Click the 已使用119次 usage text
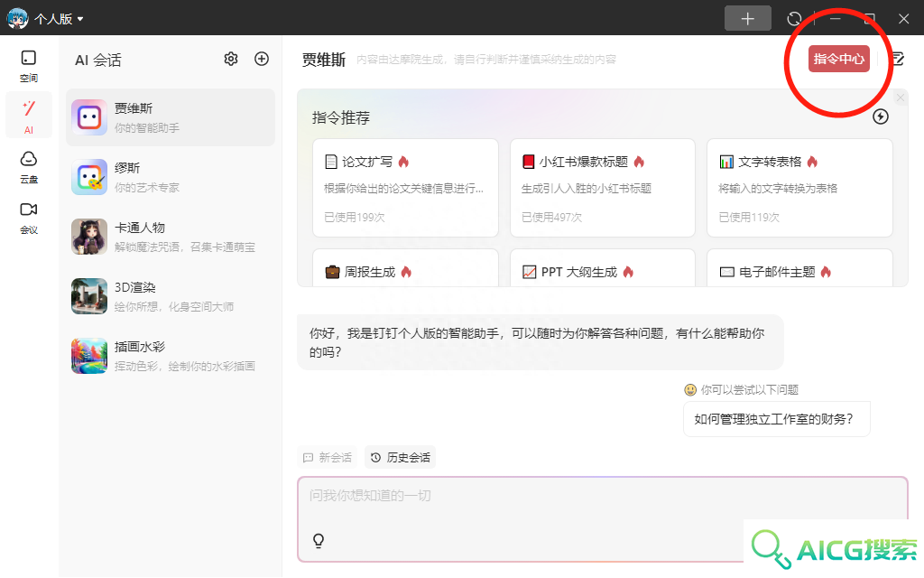 pos(749,217)
